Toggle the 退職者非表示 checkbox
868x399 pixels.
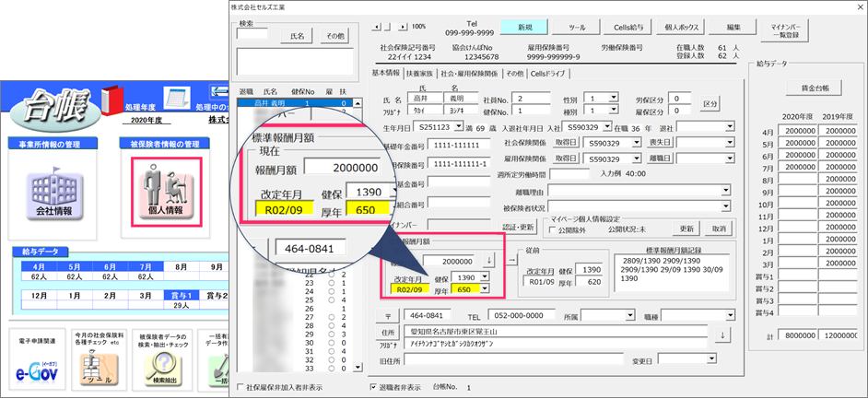click(372, 387)
